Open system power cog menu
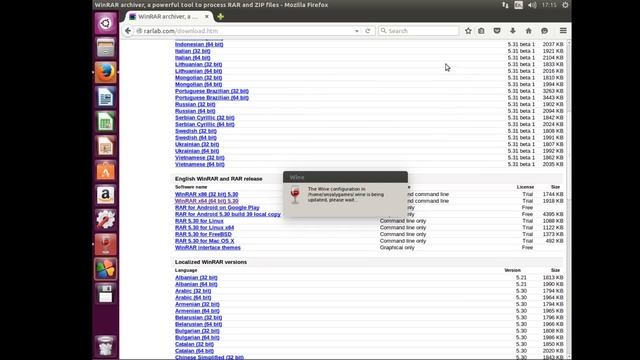 [x=565, y=5]
